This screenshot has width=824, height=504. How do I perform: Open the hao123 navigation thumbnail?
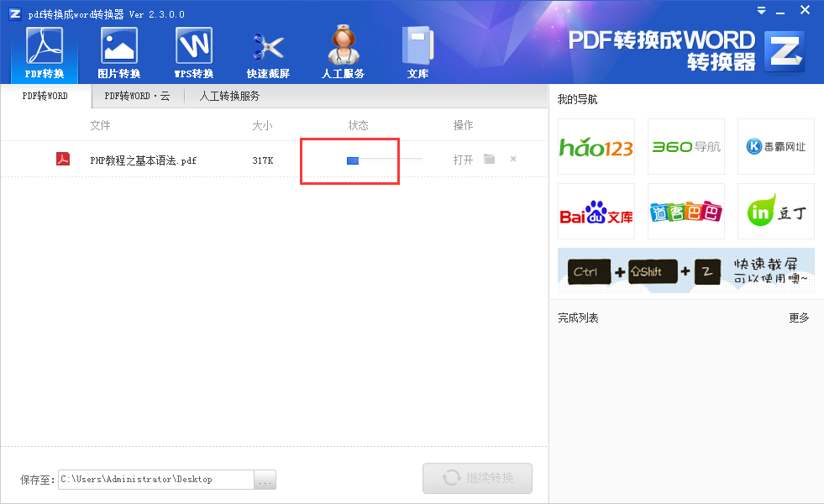coord(596,147)
